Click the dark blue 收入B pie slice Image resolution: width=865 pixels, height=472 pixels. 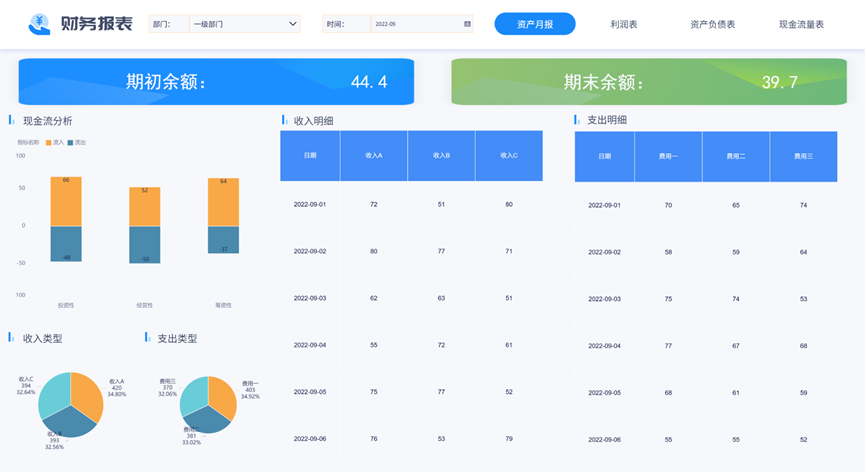pyautogui.click(x=69, y=423)
